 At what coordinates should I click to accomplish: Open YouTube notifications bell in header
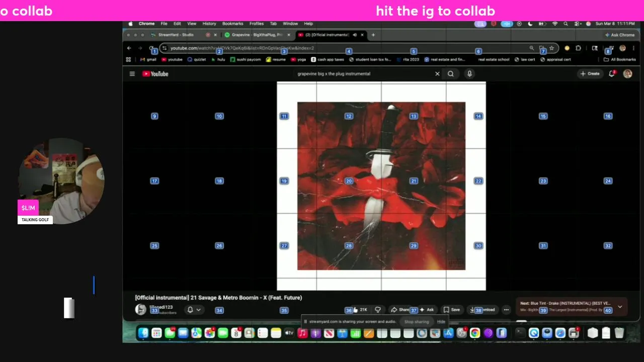(612, 74)
